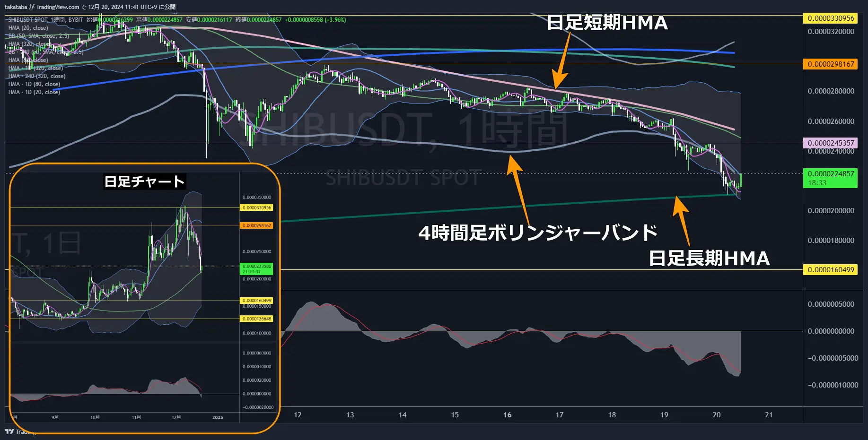868x440 pixels.
Task: Click inset chart 0.0000350000 axis value
Action: 257,198
